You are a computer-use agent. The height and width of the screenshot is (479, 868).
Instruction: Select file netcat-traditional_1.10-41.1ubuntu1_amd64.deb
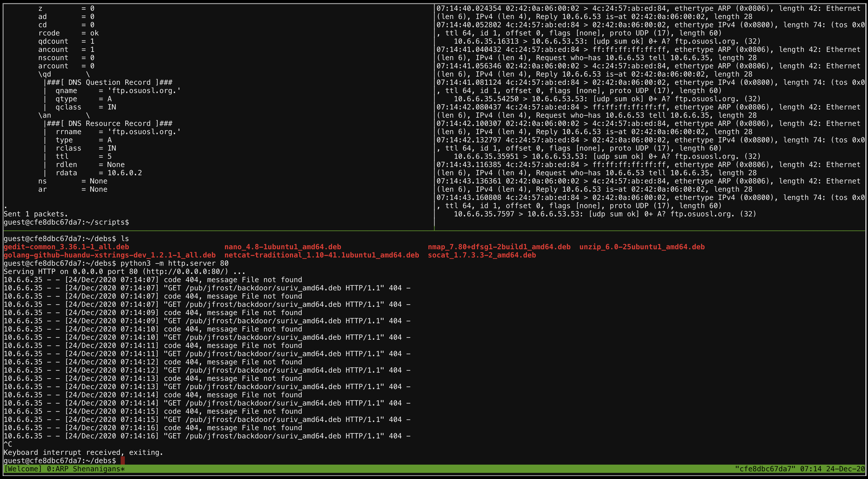322,255
